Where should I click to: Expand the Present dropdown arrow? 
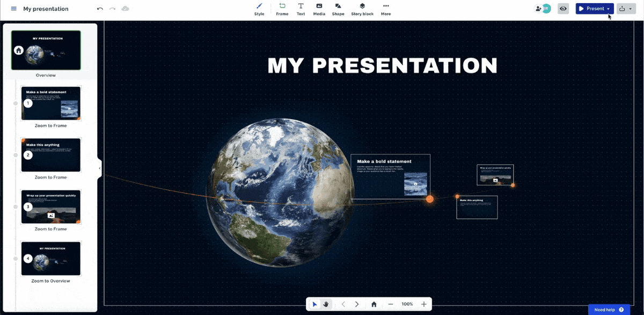click(609, 9)
